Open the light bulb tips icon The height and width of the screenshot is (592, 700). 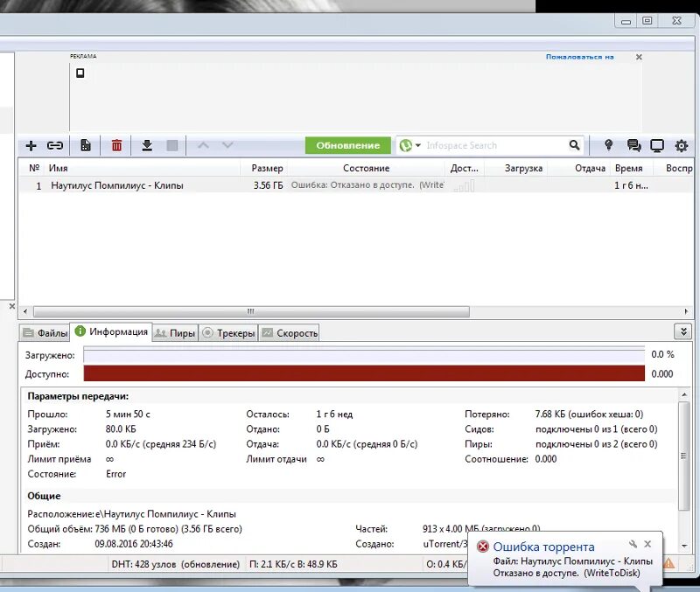[608, 145]
